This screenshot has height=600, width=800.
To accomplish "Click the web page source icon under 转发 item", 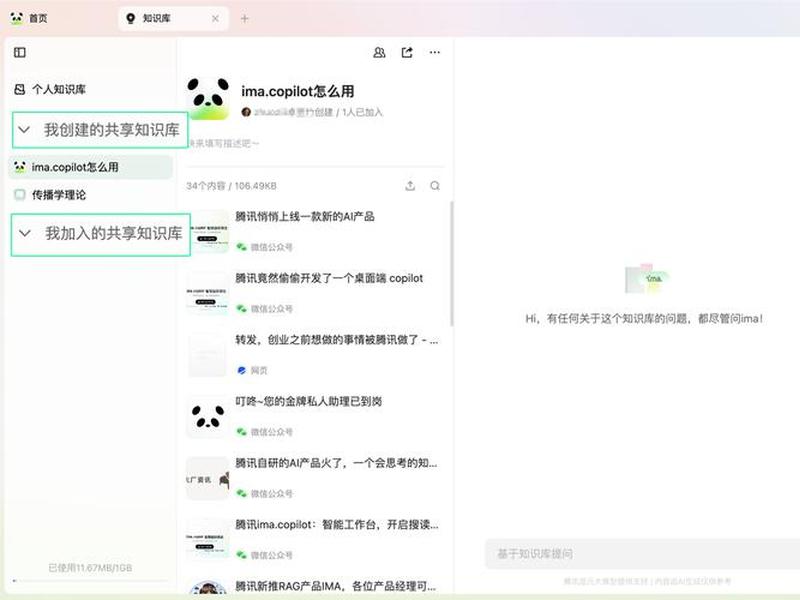I will pyautogui.click(x=241, y=370).
